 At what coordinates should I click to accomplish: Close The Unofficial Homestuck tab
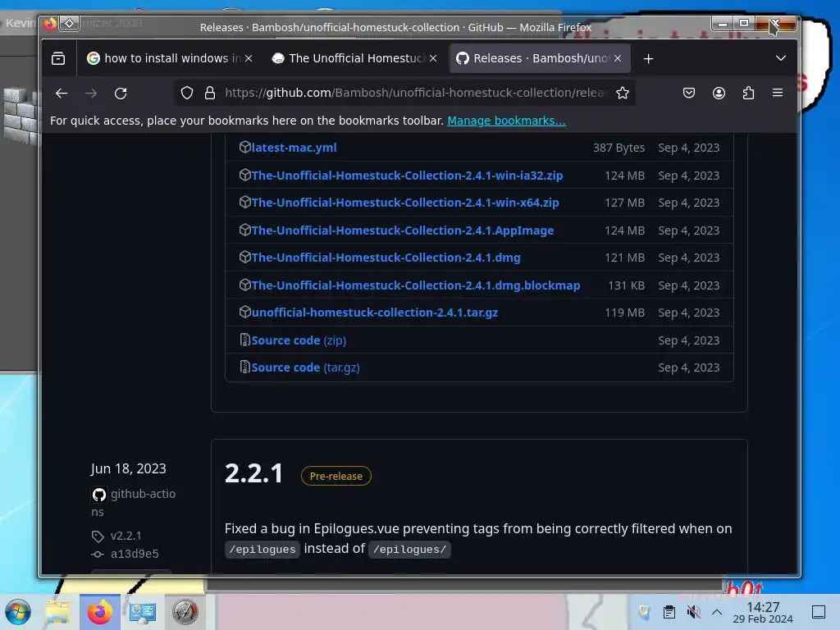click(x=433, y=58)
